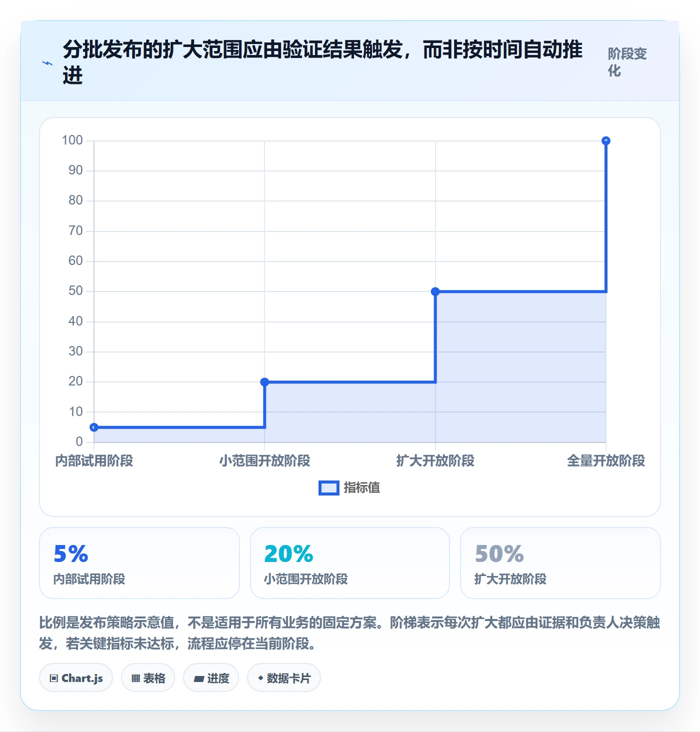Click the description paragraph starting 比例是发布策略示意值
The width and height of the screenshot is (700, 732).
pyautogui.click(x=349, y=632)
